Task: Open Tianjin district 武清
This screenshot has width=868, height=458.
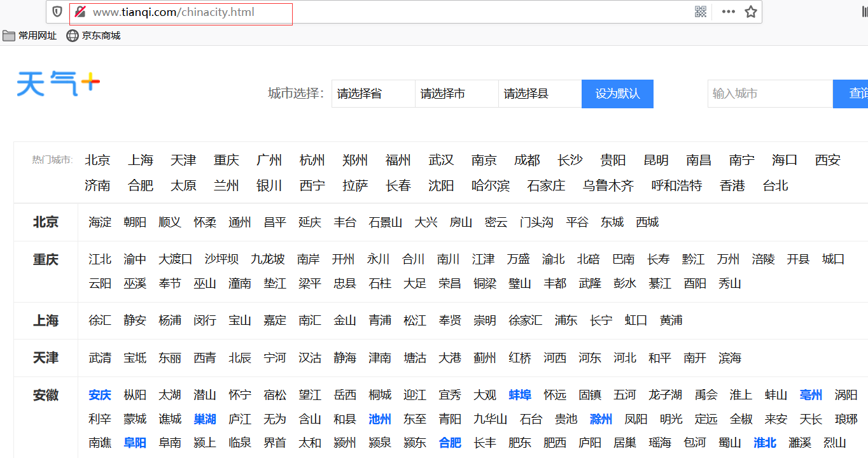Action: [x=100, y=358]
